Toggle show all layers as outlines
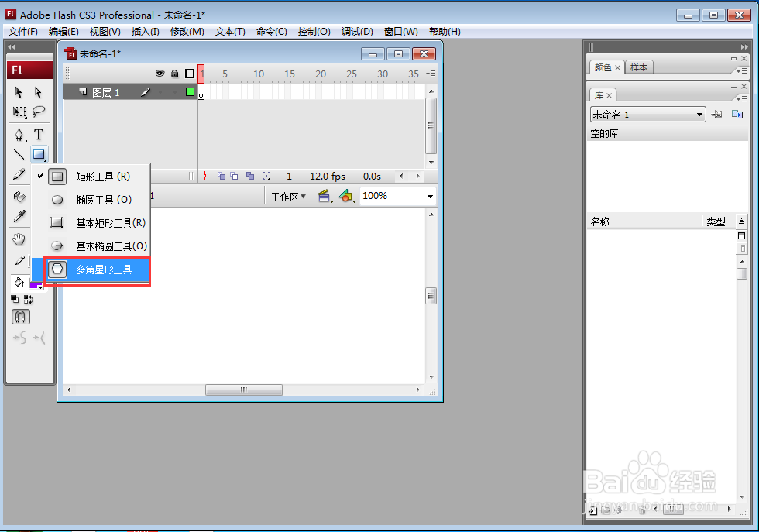Screen dimensions: 759x532 point(190,74)
